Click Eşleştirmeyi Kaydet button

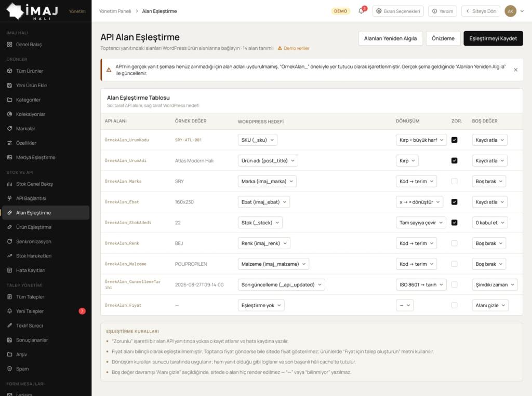click(493, 38)
